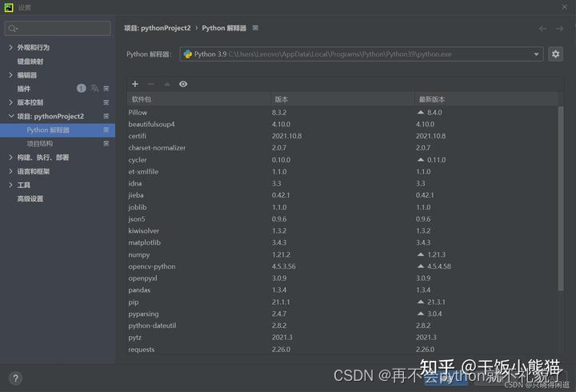
Task: Click the Python logo in the interpreter field
Action: (188, 54)
